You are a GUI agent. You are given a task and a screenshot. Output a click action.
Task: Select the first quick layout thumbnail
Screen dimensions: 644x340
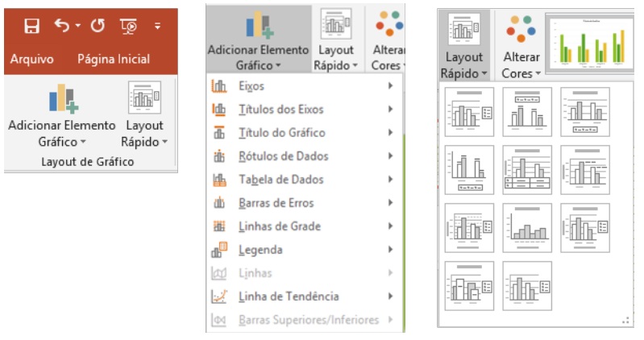(x=469, y=112)
